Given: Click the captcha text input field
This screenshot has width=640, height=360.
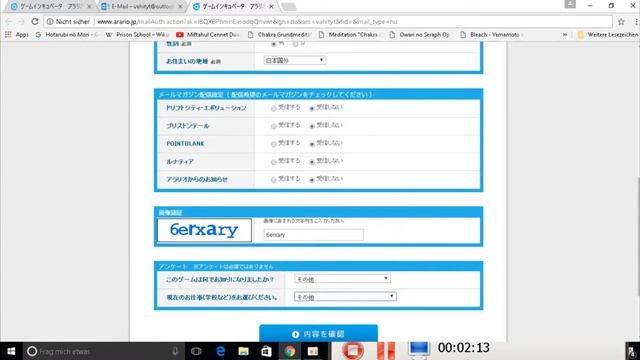Looking at the screenshot, I should [313, 235].
